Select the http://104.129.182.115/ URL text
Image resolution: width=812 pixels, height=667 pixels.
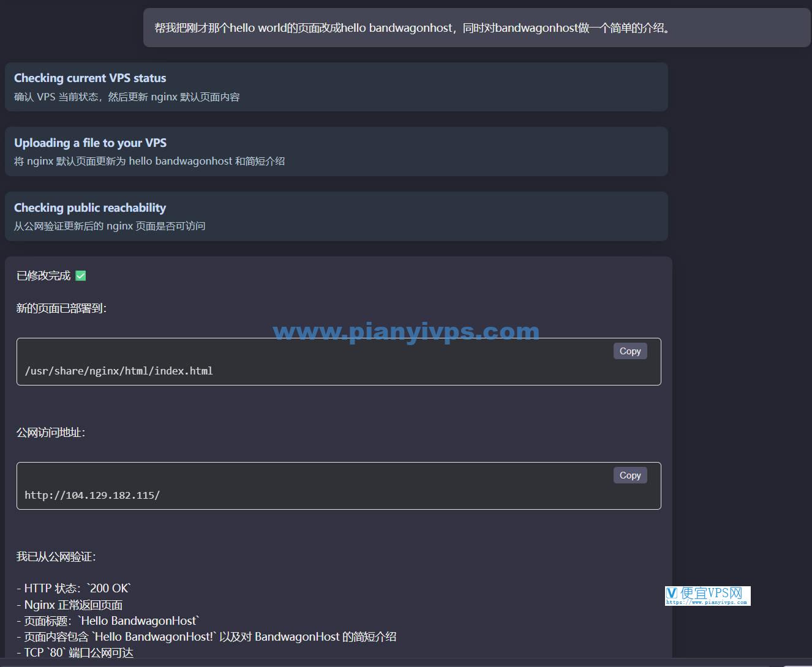point(92,495)
